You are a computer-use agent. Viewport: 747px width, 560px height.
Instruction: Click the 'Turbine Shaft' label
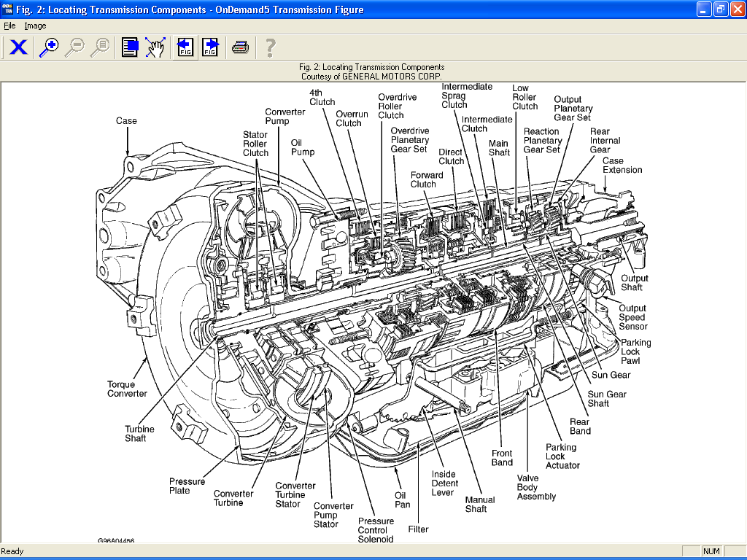pos(139,433)
